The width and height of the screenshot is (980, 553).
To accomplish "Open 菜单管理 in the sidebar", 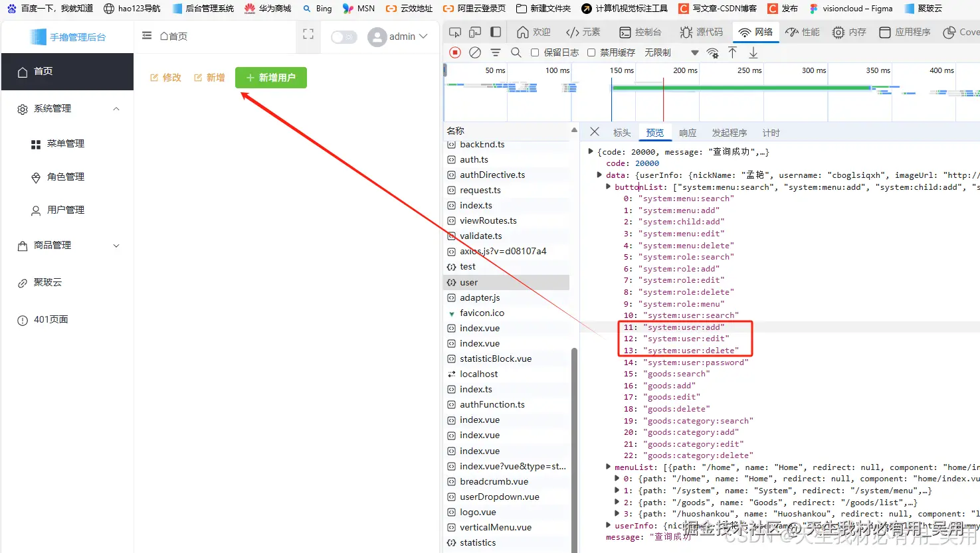I will click(67, 143).
